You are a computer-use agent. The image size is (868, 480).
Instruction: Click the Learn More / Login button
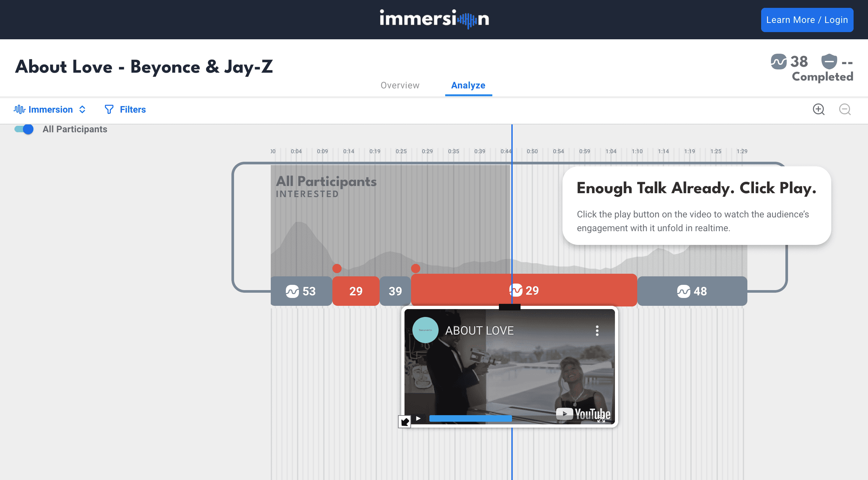coord(807,20)
